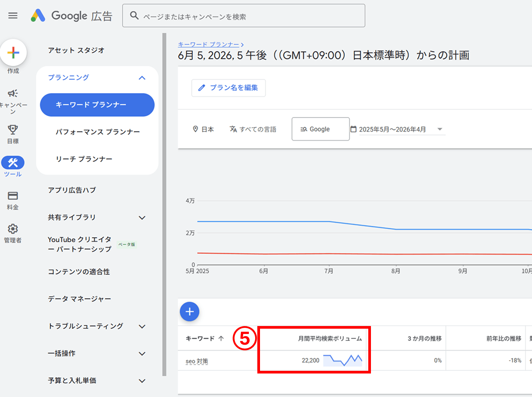Sort by 月間平均検索ボリューム column

(x=330, y=338)
